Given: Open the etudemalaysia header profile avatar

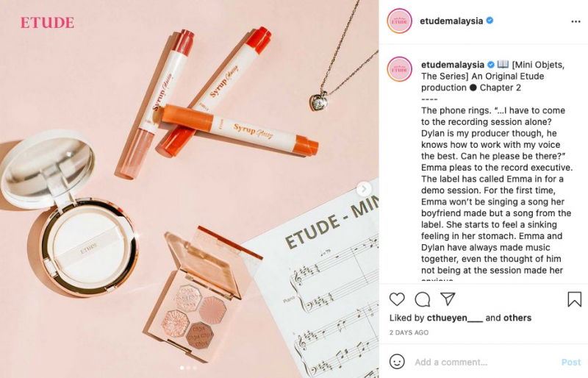Looking at the screenshot, I should click(x=399, y=21).
